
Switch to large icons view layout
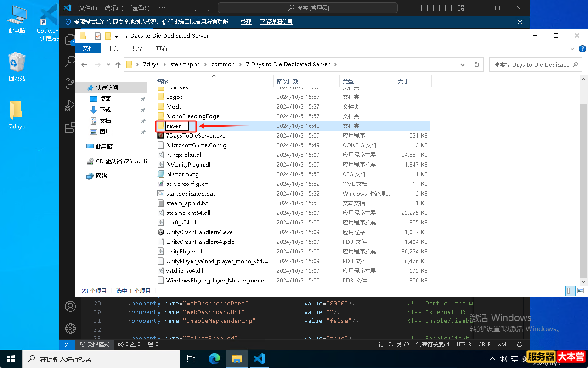coord(581,291)
